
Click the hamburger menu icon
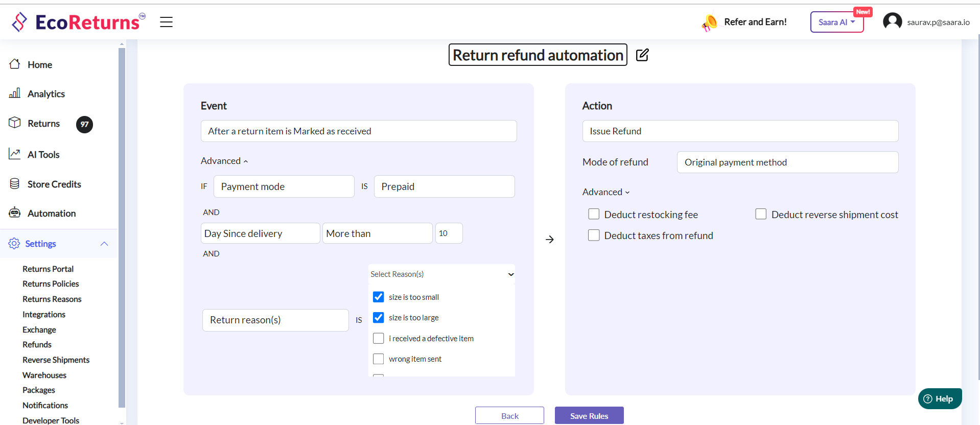click(166, 22)
